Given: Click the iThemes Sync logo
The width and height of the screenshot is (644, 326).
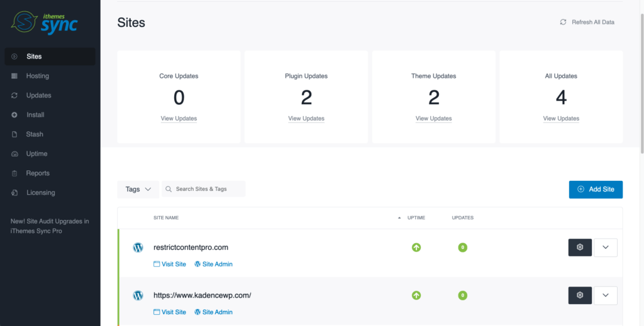Looking at the screenshot, I should pyautogui.click(x=44, y=23).
